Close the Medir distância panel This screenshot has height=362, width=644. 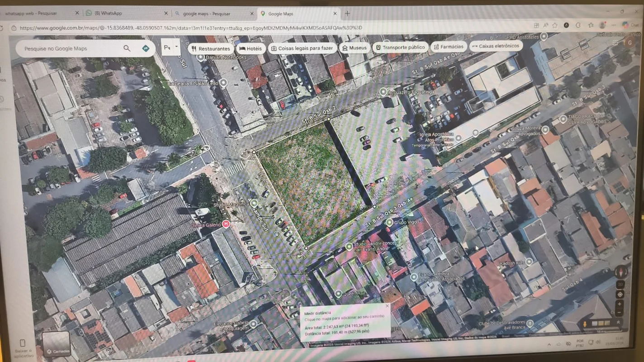387,306
